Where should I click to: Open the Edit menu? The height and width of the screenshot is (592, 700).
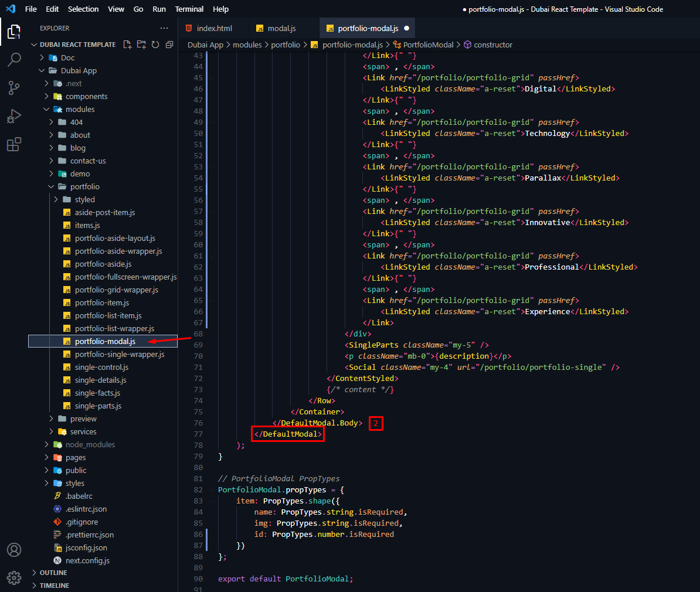pyautogui.click(x=52, y=9)
